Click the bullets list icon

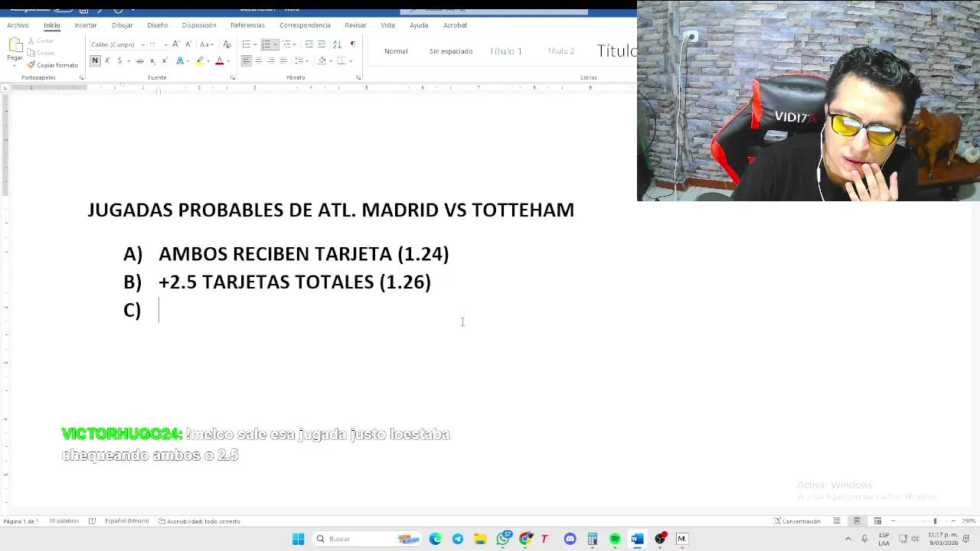(x=246, y=44)
